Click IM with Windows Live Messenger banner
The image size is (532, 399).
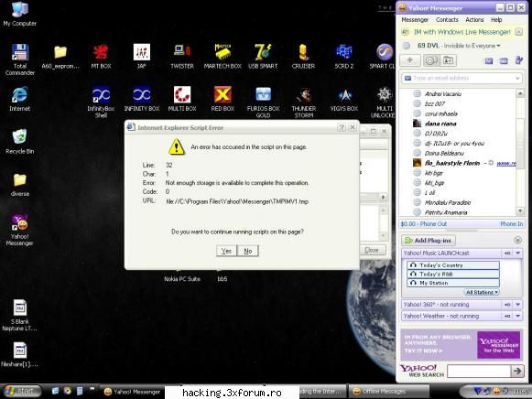click(x=462, y=32)
